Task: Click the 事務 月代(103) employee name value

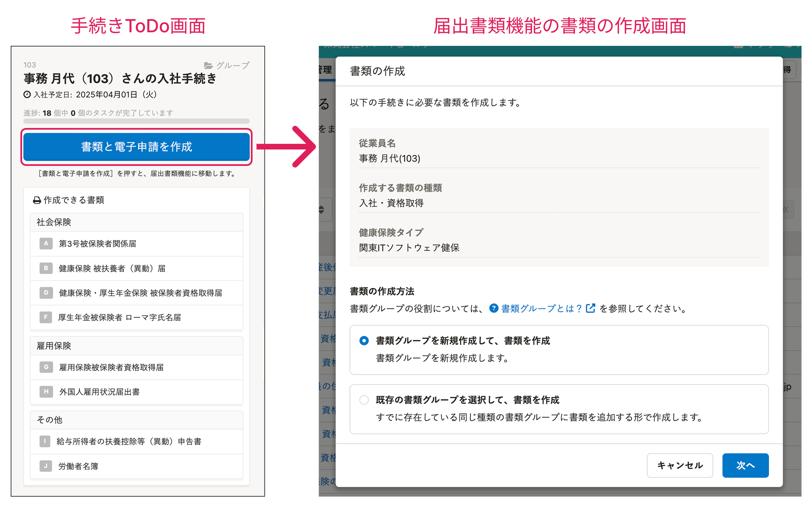Action: [x=390, y=158]
